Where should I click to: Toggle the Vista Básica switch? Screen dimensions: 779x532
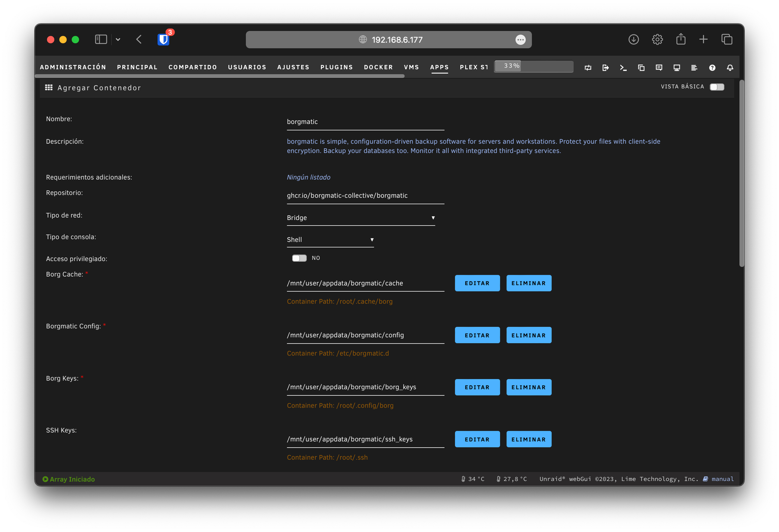coord(717,87)
